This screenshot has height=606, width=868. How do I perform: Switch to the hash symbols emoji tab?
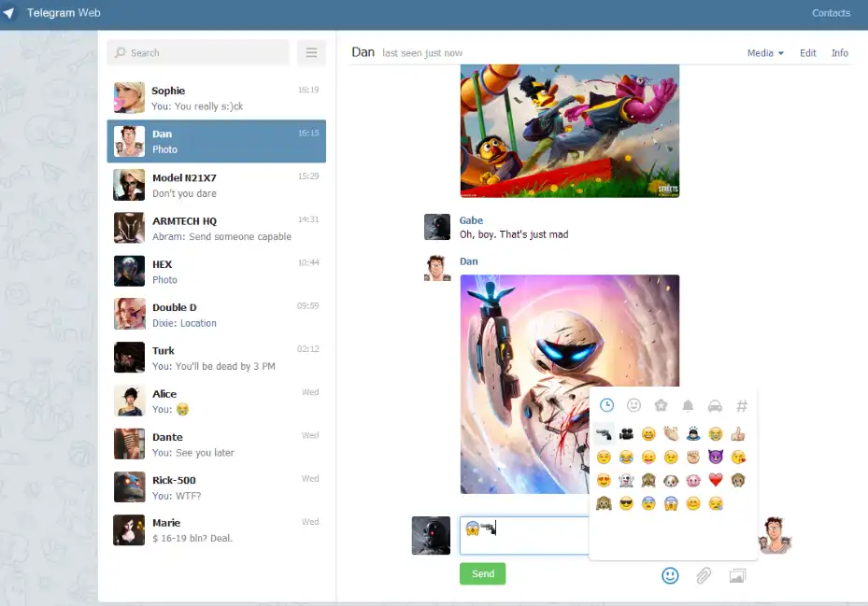[742, 405]
